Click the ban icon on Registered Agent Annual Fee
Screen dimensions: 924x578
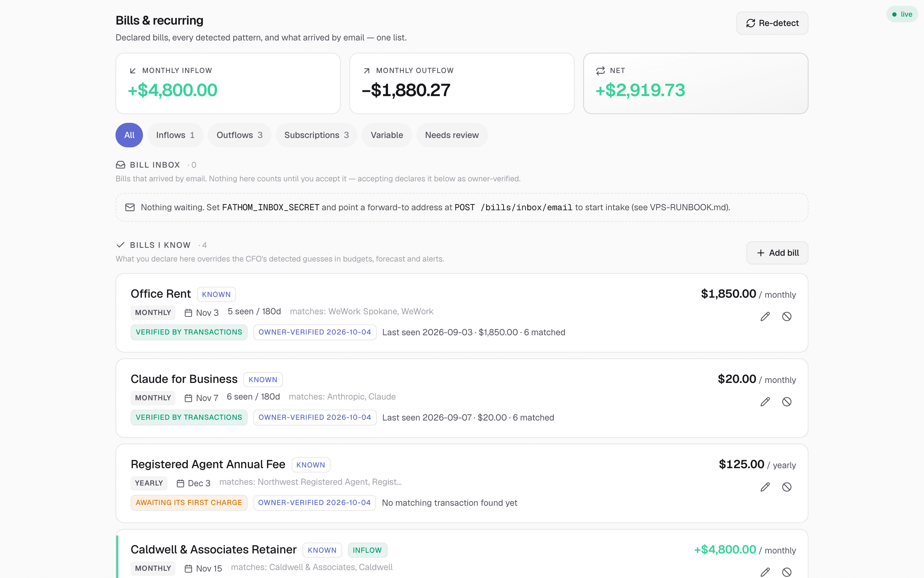(x=787, y=487)
